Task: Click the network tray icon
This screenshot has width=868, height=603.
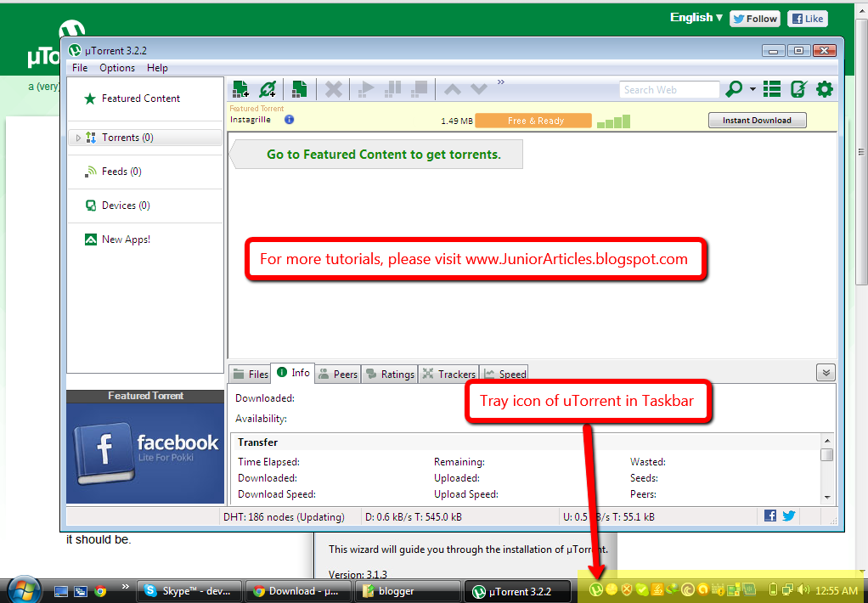Action: tap(788, 590)
